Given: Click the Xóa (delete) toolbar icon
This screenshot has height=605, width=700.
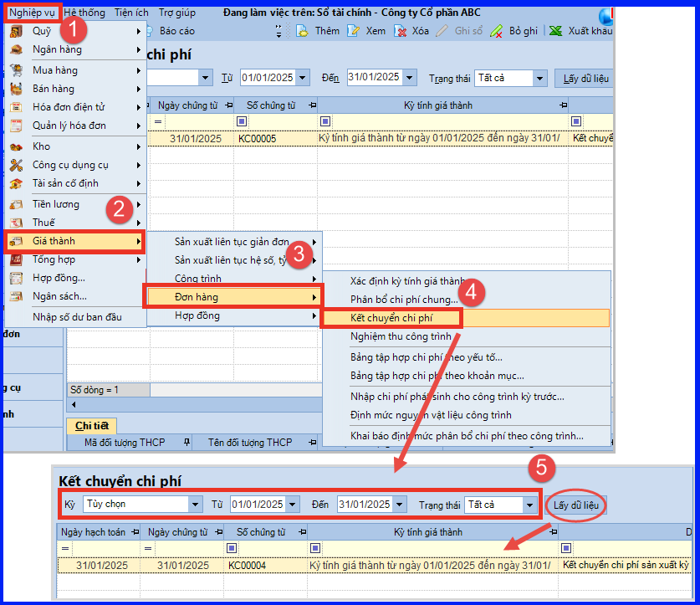Looking at the screenshot, I should pyautogui.click(x=400, y=31).
